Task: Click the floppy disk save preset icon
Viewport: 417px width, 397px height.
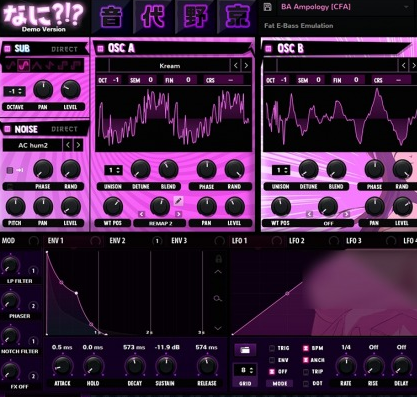Action: [267, 7]
